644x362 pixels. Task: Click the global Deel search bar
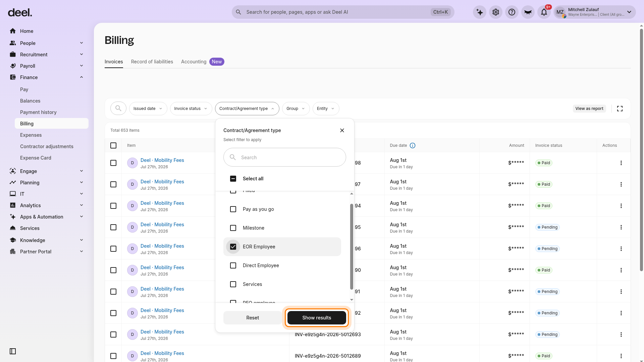pyautogui.click(x=343, y=12)
